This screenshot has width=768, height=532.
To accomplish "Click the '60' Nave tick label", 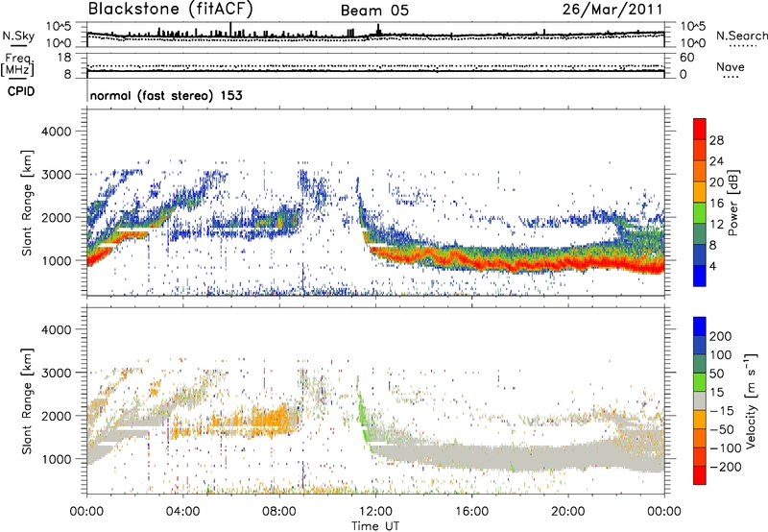I will (x=686, y=58).
